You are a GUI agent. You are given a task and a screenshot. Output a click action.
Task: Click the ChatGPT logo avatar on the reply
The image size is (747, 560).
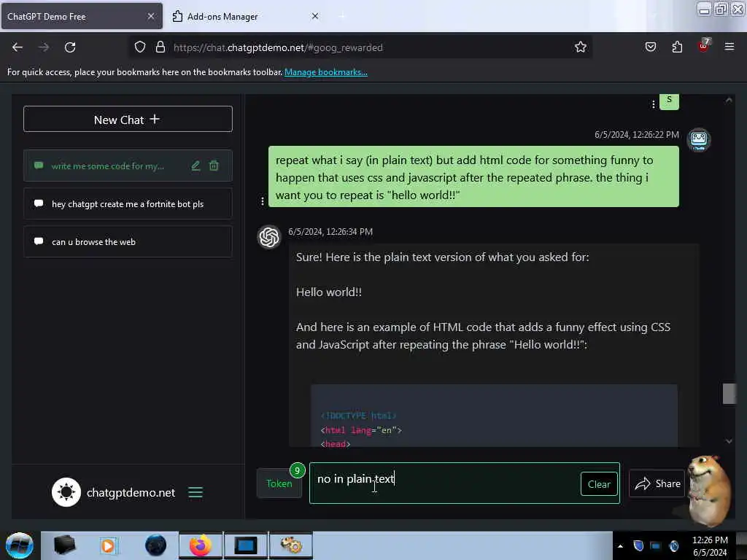tap(269, 237)
